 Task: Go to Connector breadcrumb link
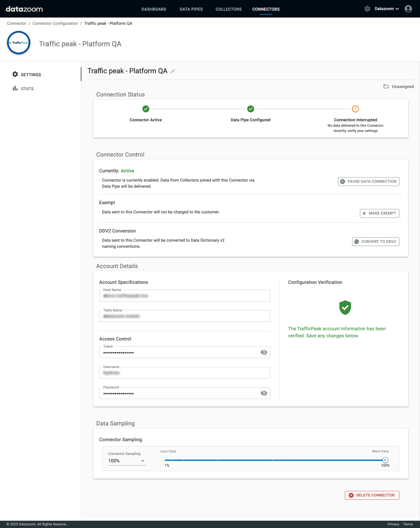(x=16, y=23)
